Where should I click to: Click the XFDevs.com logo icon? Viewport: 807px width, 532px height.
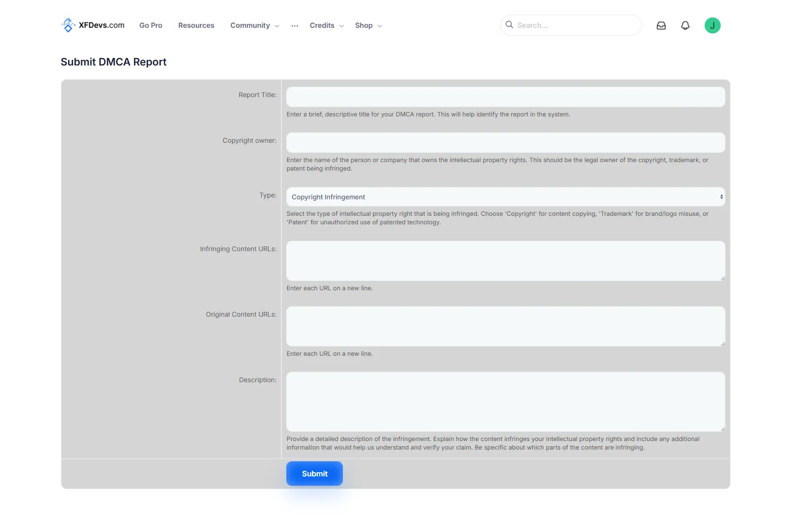pyautogui.click(x=68, y=25)
